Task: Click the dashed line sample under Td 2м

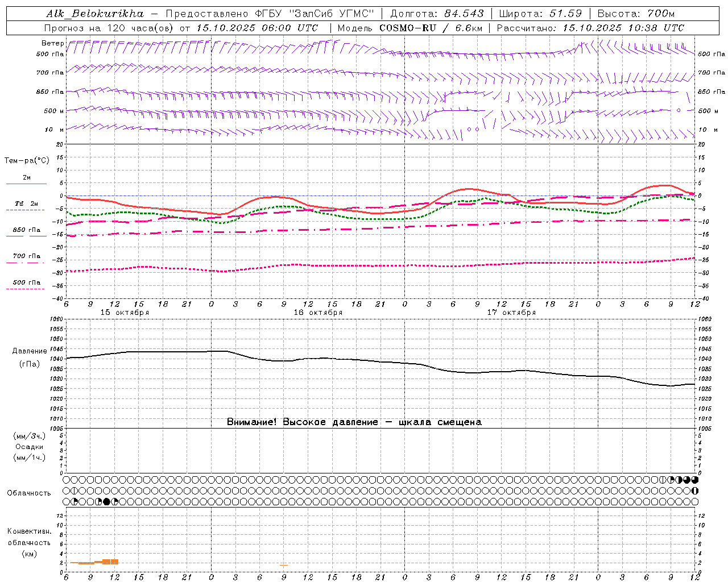Action: [x=26, y=210]
